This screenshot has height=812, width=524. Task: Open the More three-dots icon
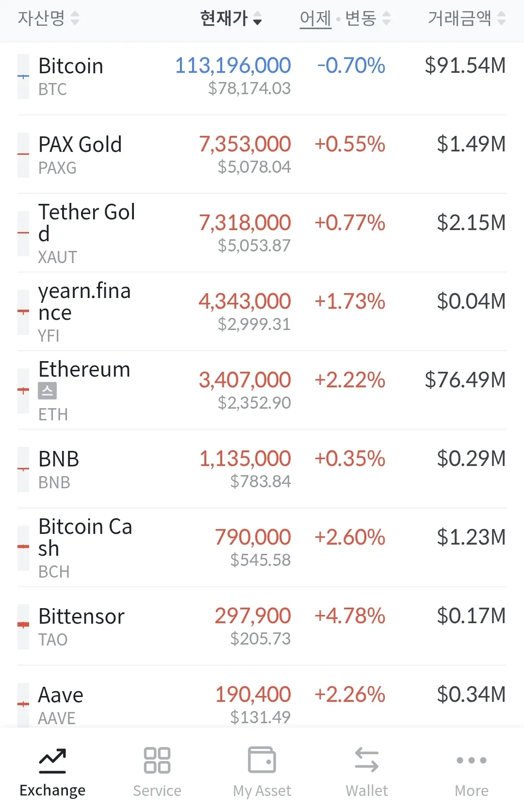[x=471, y=760]
